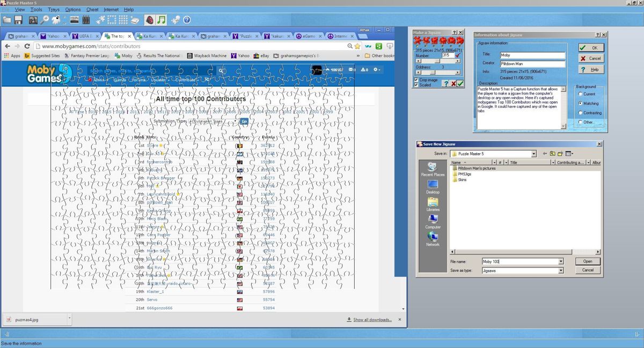The width and height of the screenshot is (644, 348).
Task: Open the Options menu
Action: [x=73, y=9]
